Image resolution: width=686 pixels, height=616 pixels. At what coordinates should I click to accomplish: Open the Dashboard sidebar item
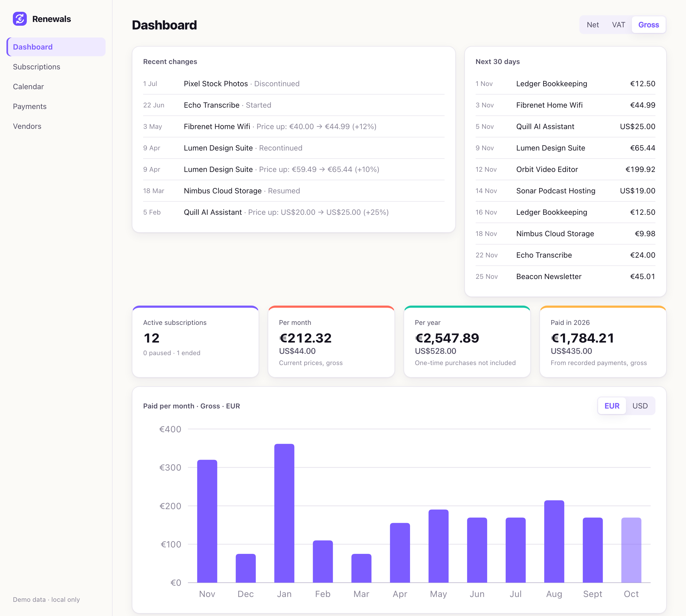pyautogui.click(x=56, y=47)
